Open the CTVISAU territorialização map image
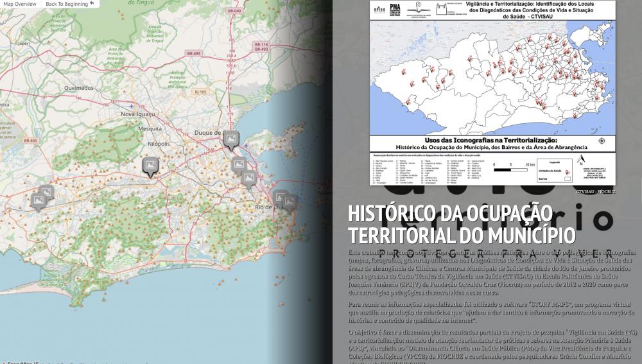 [x=492, y=92]
